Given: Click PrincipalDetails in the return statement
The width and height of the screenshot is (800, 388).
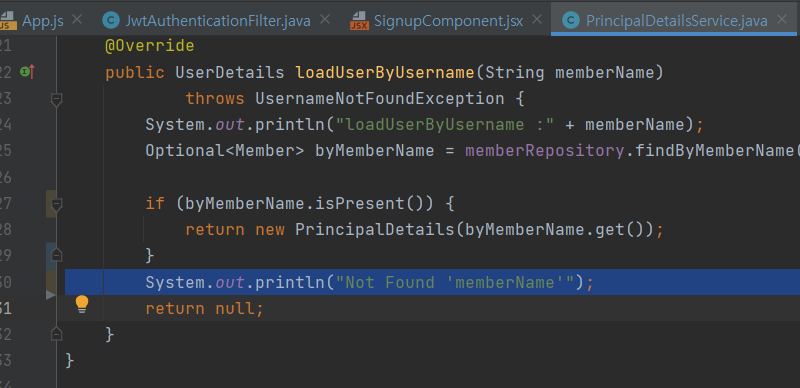Looking at the screenshot, I should (374, 230).
